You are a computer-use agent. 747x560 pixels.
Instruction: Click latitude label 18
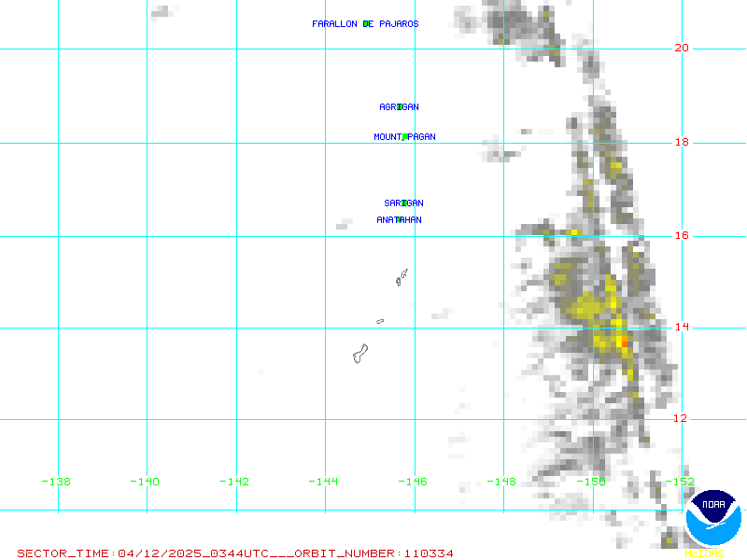coord(682,142)
